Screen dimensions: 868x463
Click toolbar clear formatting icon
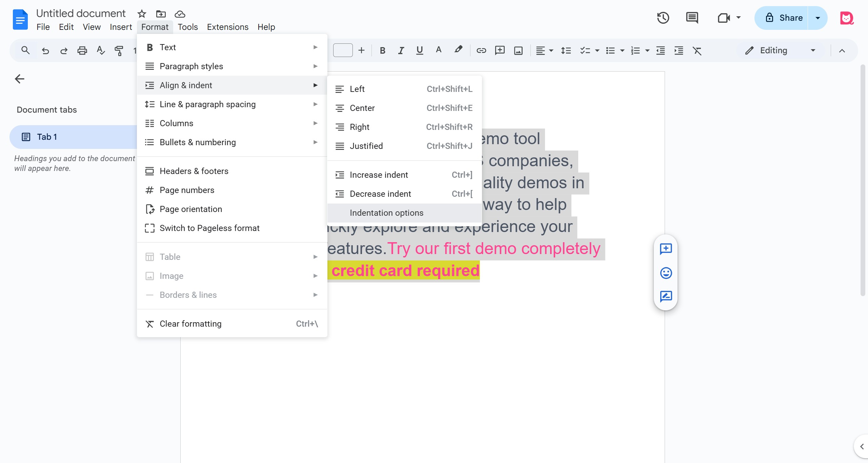tap(697, 51)
